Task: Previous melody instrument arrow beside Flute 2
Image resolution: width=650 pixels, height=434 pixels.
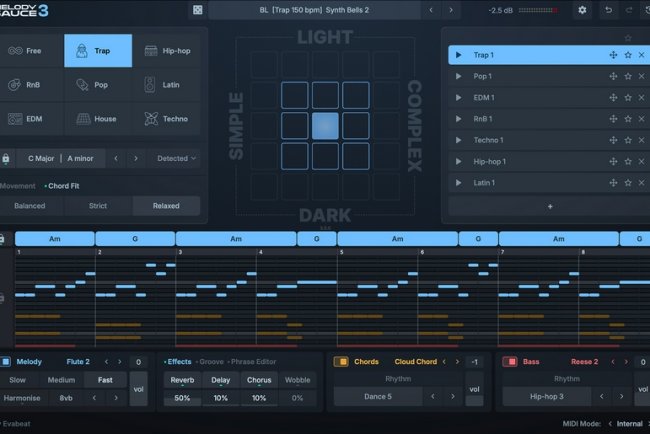Action: coord(107,362)
